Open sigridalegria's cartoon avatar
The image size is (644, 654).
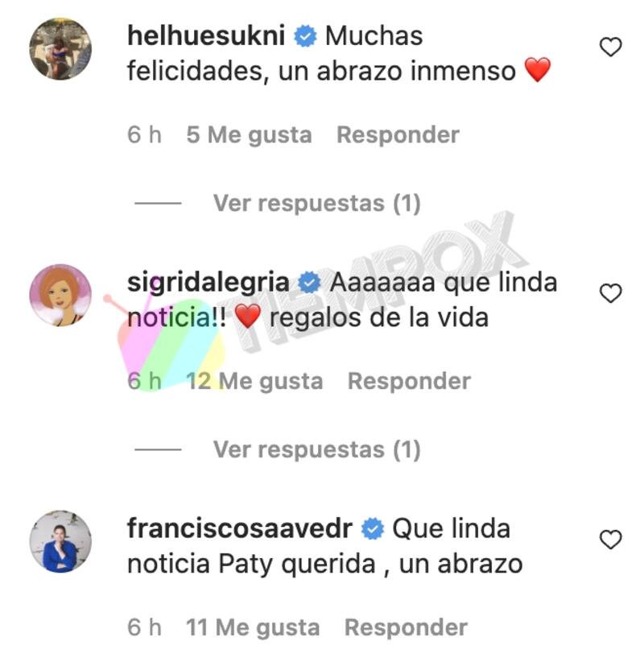60,295
